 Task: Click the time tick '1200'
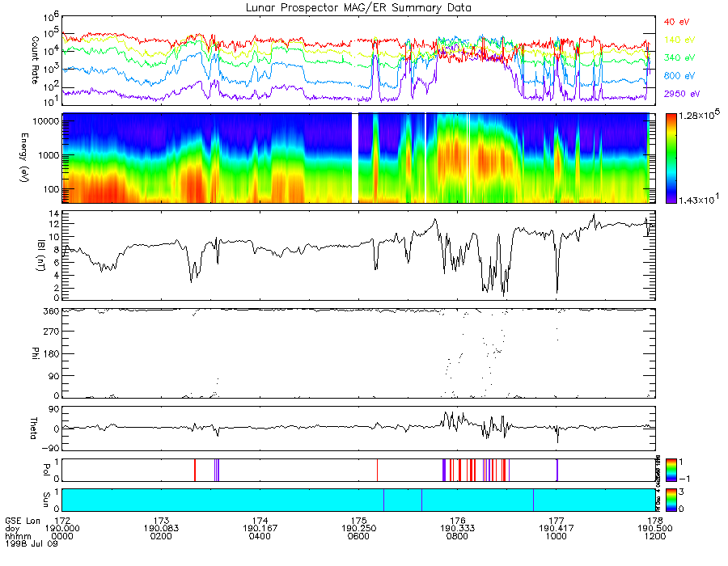pos(655,536)
